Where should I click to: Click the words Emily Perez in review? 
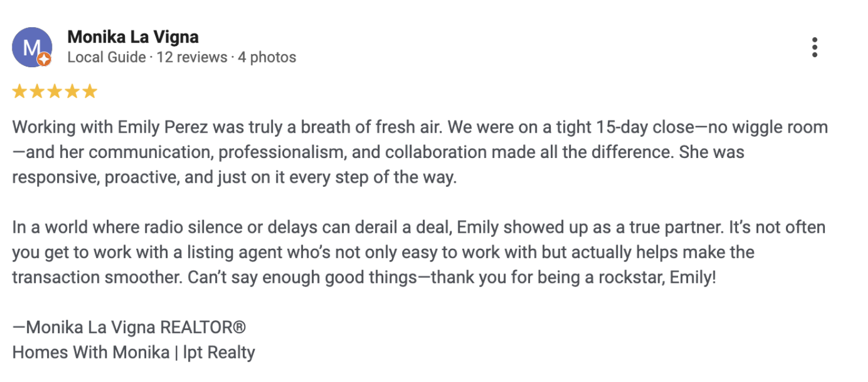(x=163, y=127)
